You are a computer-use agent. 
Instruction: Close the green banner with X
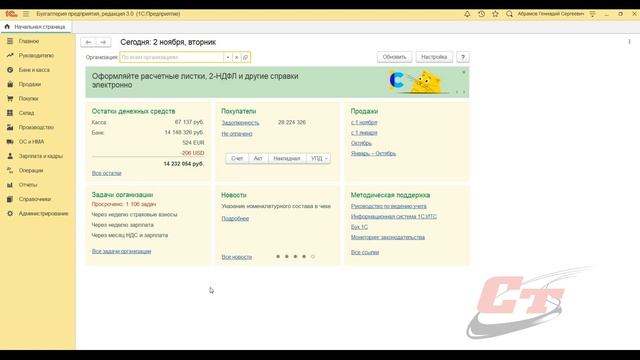(464, 72)
